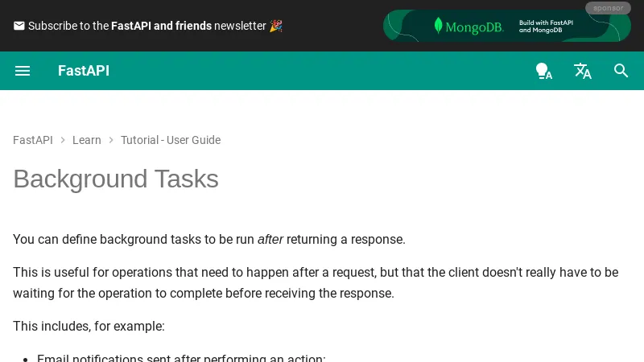Click the FastAPI title in the header
644x362 pixels.
coord(84,71)
